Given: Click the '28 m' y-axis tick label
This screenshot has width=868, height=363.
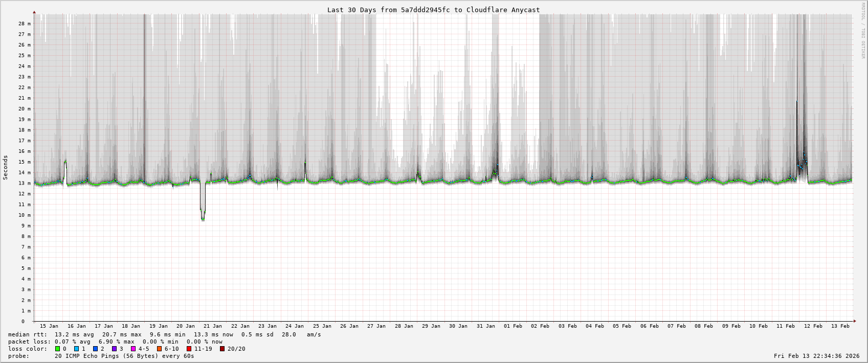Looking at the screenshot, I should coord(25,24).
